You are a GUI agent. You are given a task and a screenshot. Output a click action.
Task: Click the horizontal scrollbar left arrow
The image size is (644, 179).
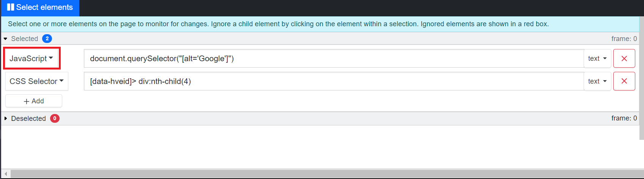pyautogui.click(x=6, y=174)
